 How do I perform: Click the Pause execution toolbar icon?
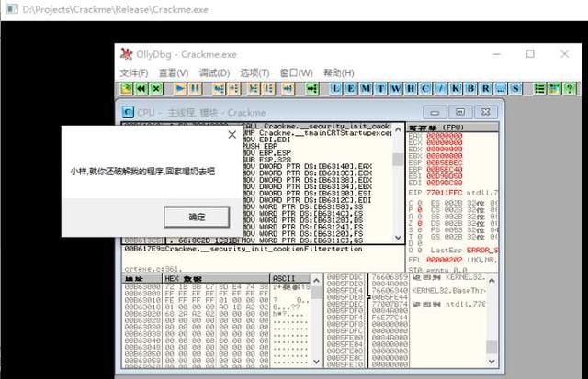click(195, 88)
